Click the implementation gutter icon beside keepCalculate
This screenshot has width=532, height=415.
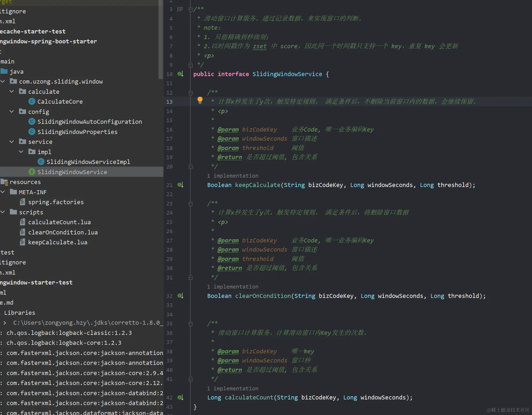click(x=180, y=185)
